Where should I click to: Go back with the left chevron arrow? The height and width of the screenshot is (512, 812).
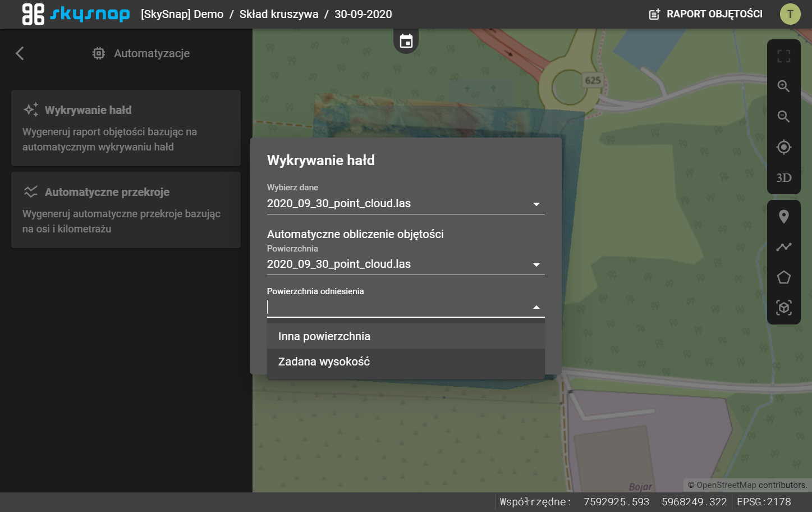click(x=20, y=53)
